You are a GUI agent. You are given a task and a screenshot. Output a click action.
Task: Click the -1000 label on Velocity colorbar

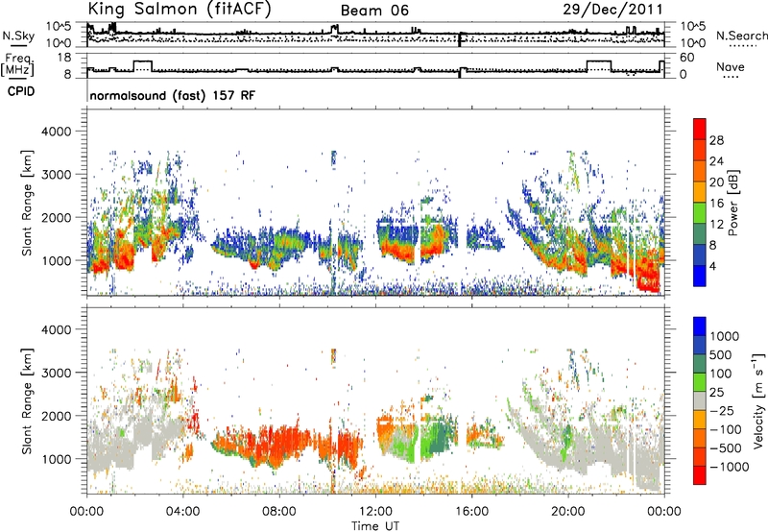pos(730,467)
